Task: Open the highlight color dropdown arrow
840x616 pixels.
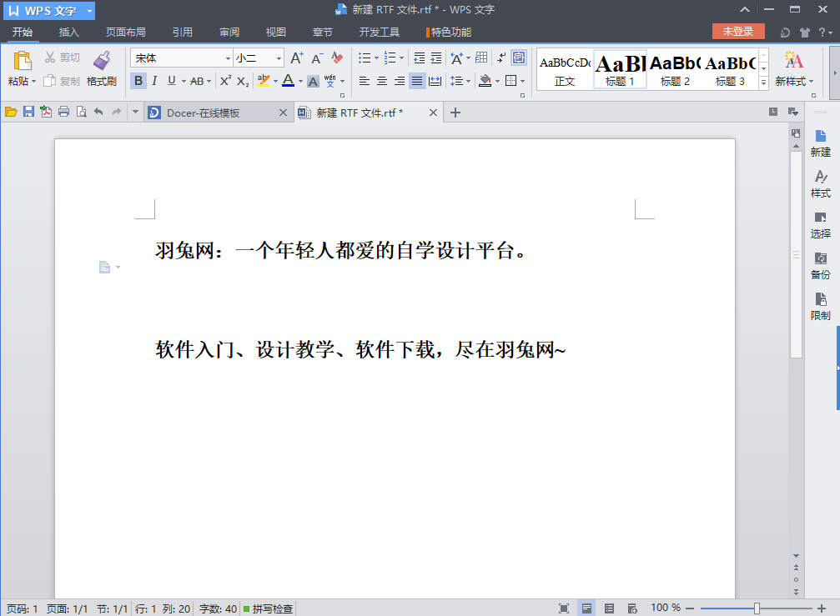Action: (275, 82)
